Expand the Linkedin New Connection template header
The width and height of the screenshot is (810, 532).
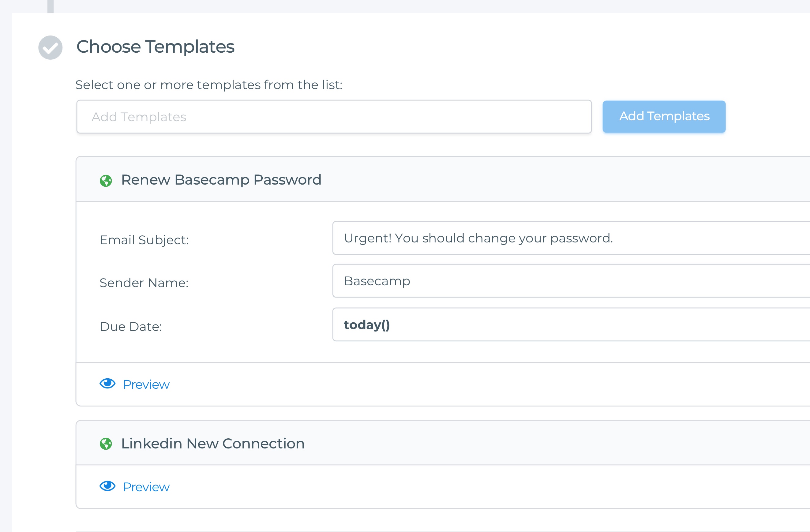click(443, 443)
